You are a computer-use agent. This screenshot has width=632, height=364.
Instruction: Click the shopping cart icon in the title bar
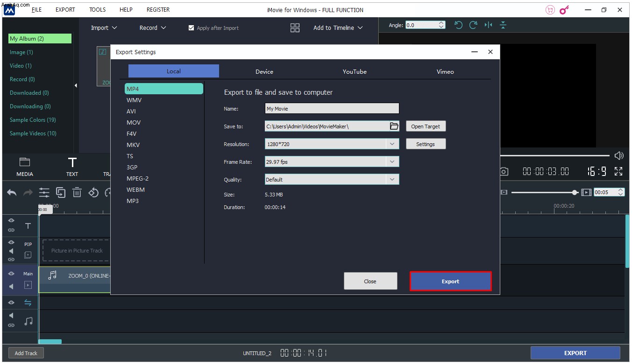pos(550,10)
